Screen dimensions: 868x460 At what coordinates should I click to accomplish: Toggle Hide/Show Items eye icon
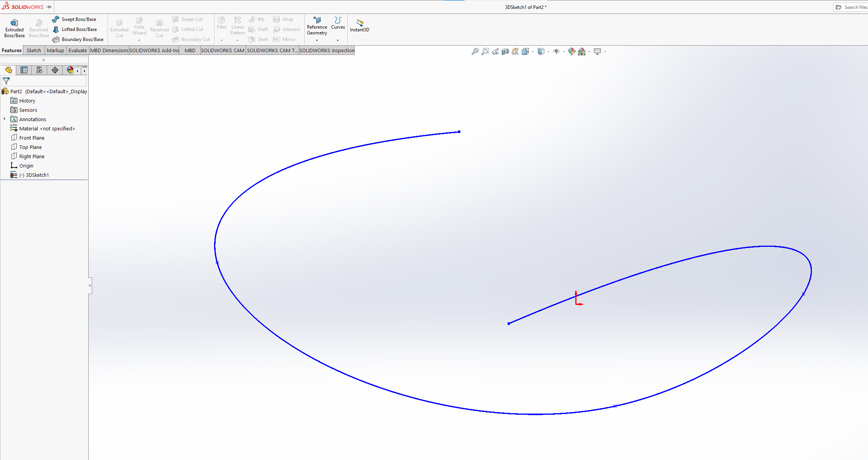coord(556,51)
